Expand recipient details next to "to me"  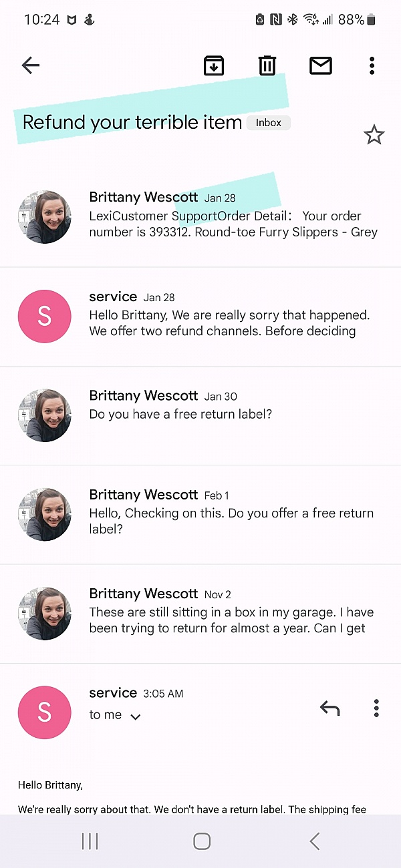[136, 717]
